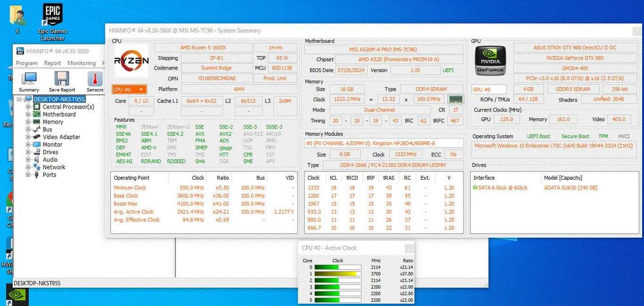This screenshot has height=306, width=644.
Task: Click the 'Model [Capacity]' drives column header
Action: click(563, 178)
